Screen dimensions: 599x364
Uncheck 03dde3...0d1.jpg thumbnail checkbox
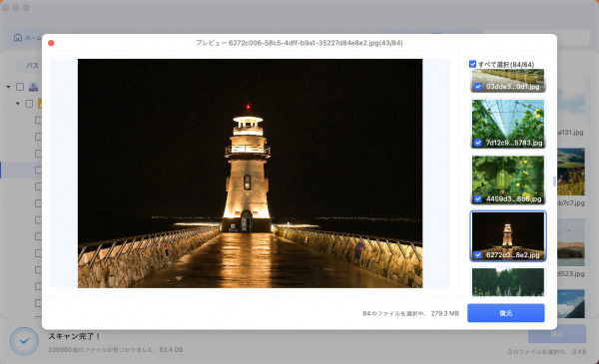(x=478, y=87)
